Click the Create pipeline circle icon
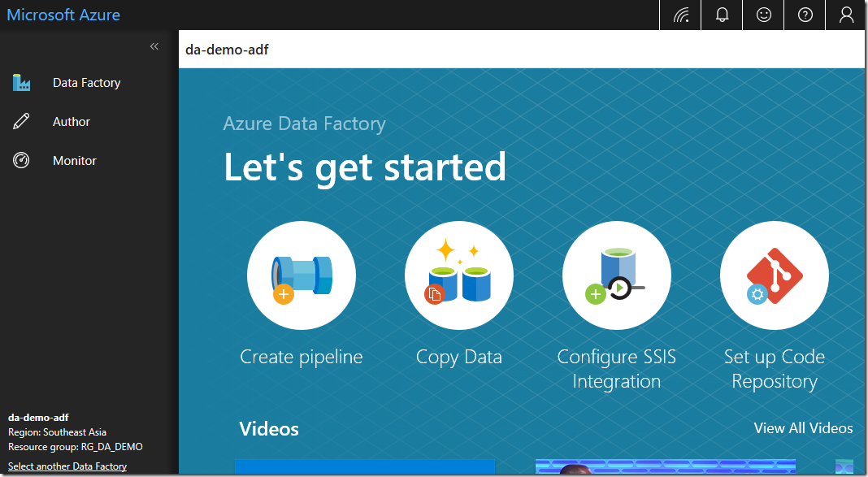The height and width of the screenshot is (477, 868). pyautogui.click(x=301, y=275)
